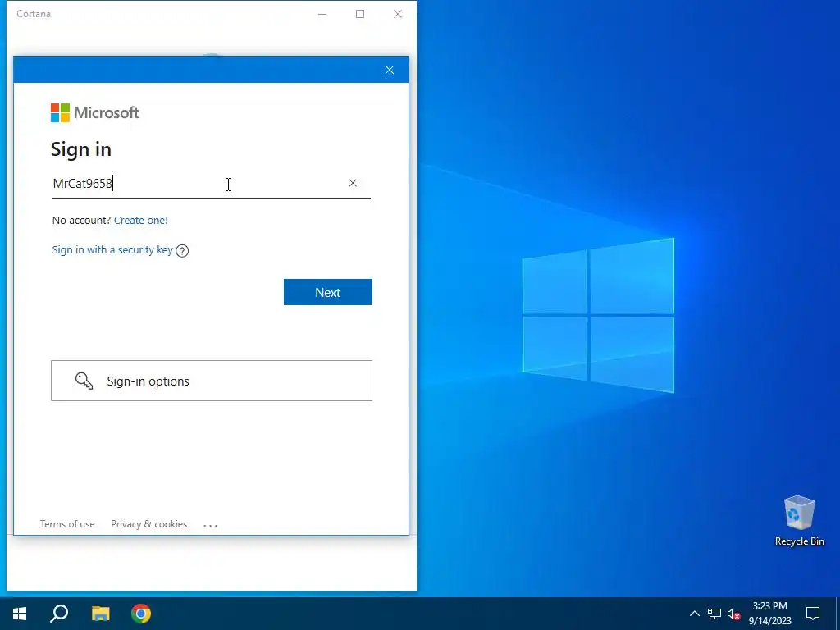The image size is (840, 630).
Task: Launch Google Chrome from taskbar
Action: coord(141,614)
